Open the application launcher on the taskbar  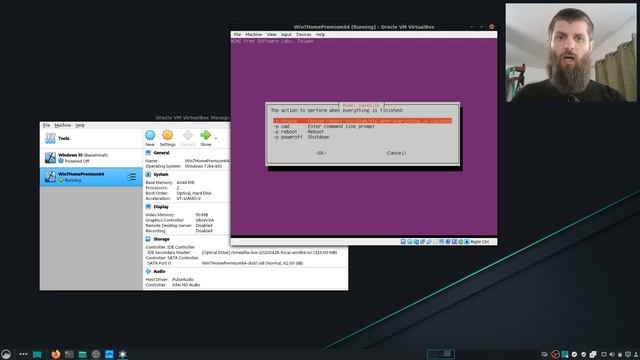(6, 354)
